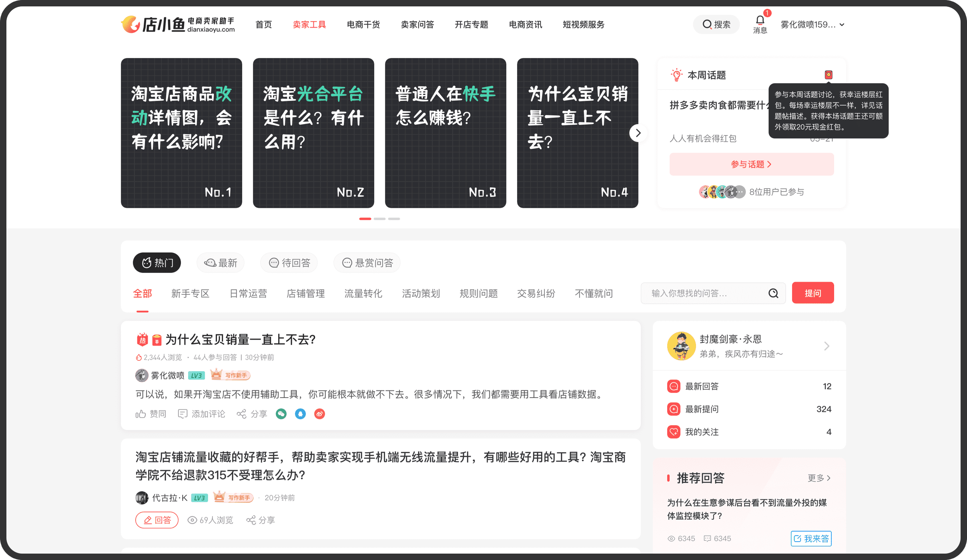This screenshot has width=967, height=560.
Task: Click the 添加评论 comment icon
Action: click(x=183, y=414)
